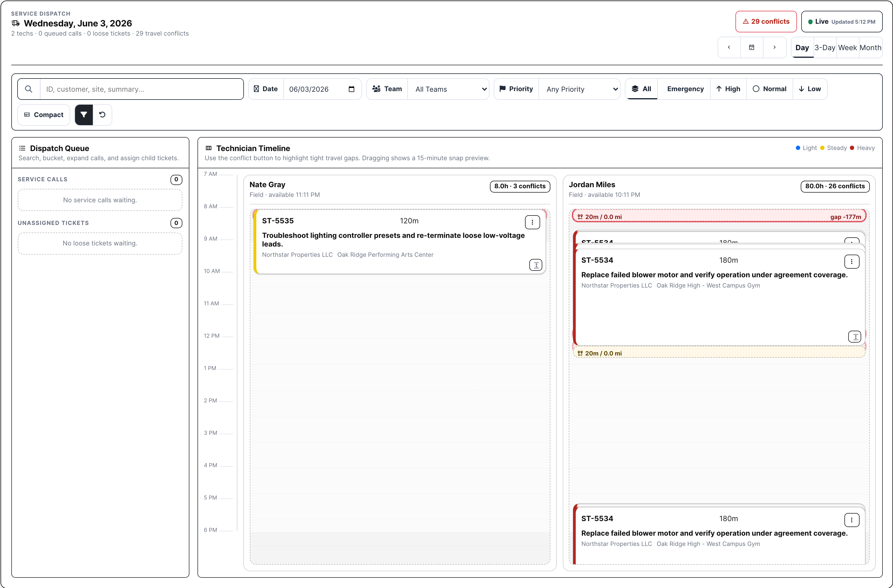Screen dimensions: 893x588
Task: Open the options menu on the ST-5534 card at the bottom of Jordan Miles' column
Action: point(852,520)
